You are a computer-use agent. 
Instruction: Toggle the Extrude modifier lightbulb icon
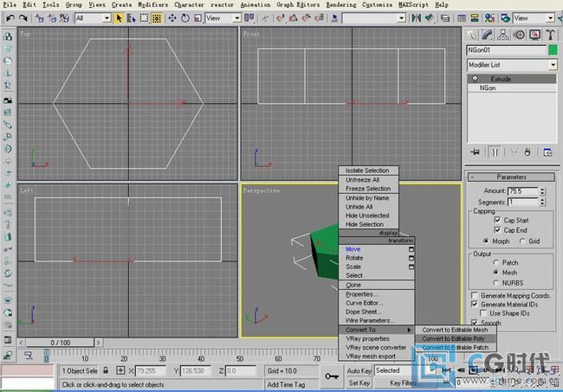[475, 79]
